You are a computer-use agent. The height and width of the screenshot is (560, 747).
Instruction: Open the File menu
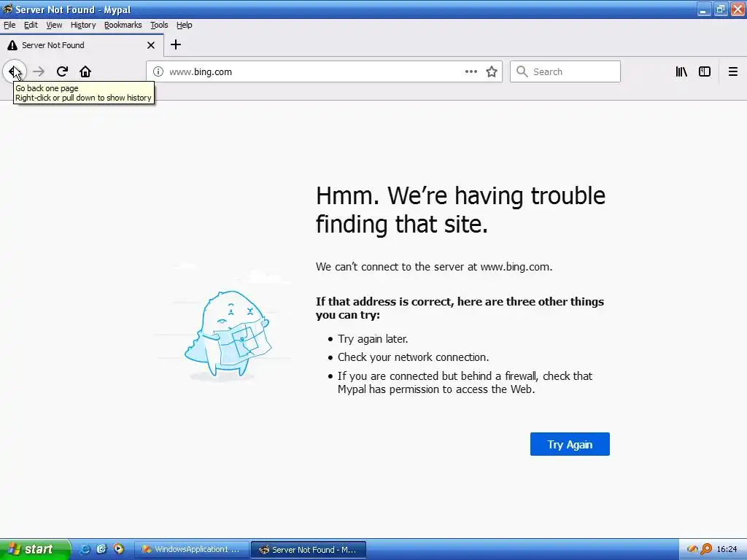pos(9,25)
